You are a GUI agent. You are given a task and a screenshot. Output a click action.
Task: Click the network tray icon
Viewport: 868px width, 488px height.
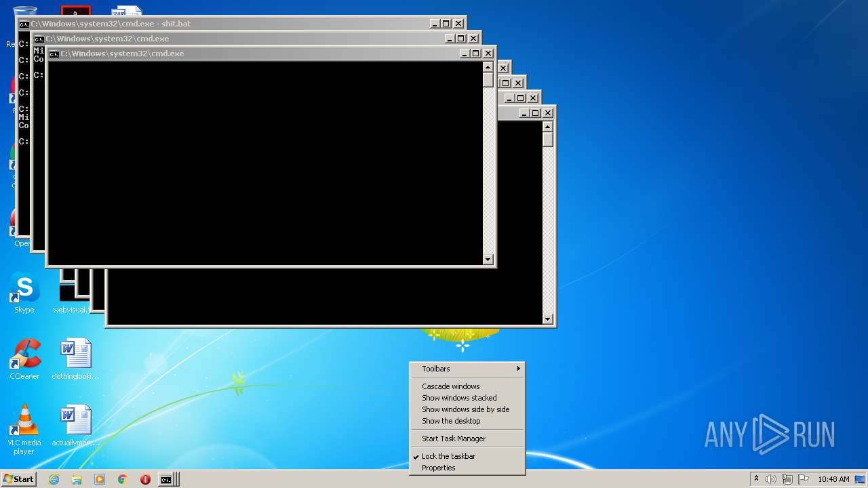point(787,479)
